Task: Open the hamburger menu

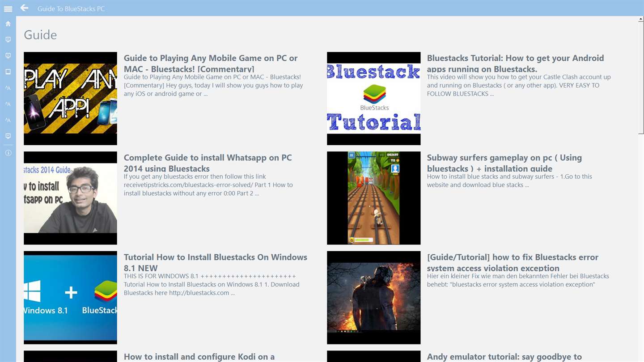Action: (8, 8)
